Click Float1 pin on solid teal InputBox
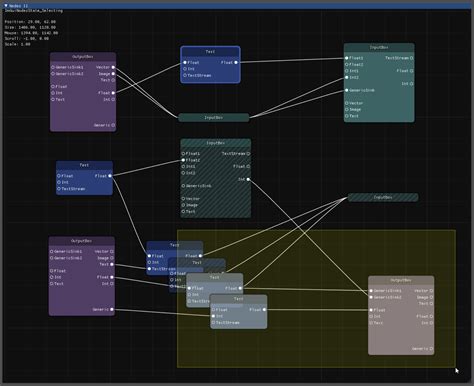474x386 pixels. pyautogui.click(x=347, y=58)
